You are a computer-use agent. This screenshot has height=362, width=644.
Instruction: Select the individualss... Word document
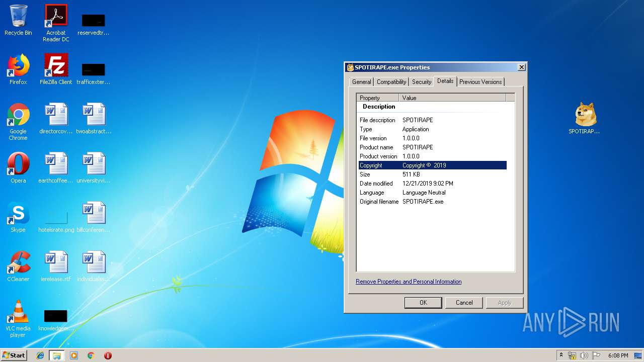94,266
